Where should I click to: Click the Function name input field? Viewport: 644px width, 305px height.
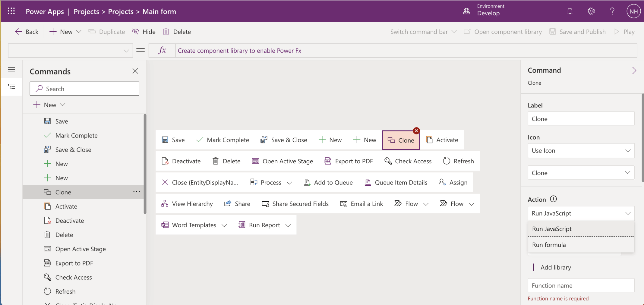(x=581, y=285)
